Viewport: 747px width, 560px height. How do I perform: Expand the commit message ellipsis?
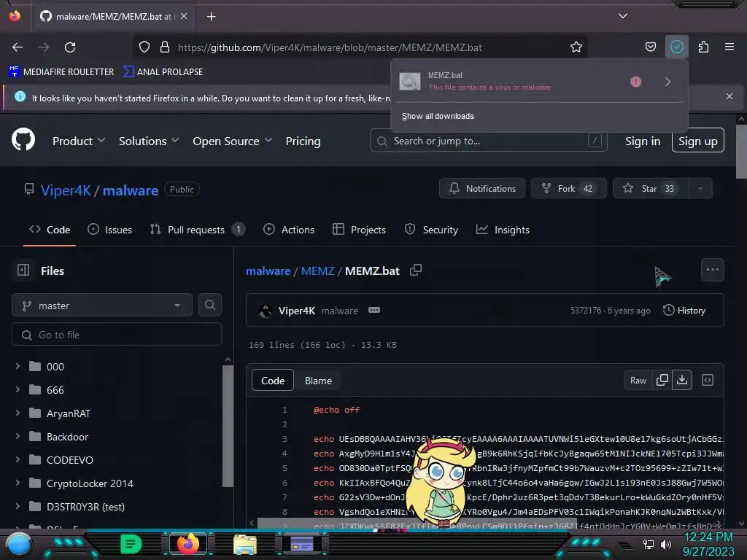374,310
